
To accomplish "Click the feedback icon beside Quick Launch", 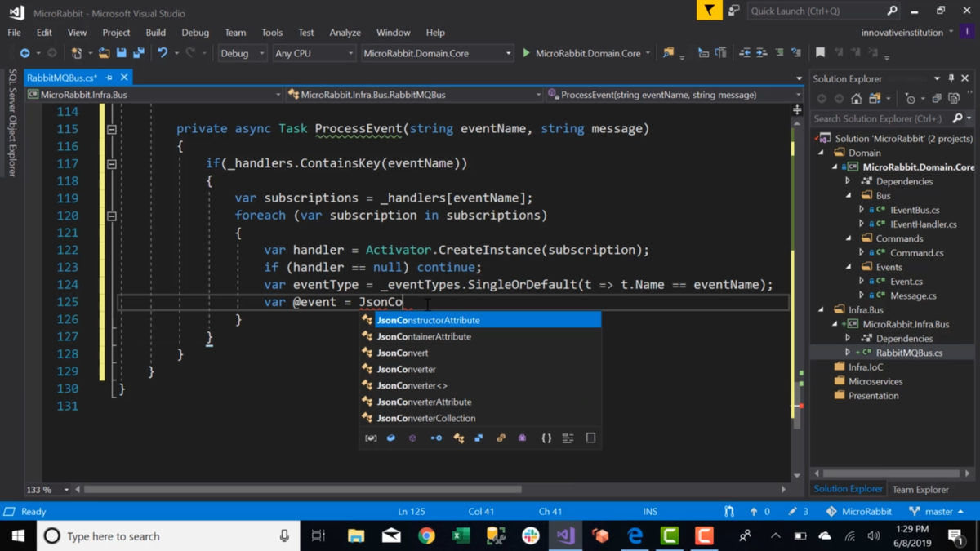I will point(733,11).
